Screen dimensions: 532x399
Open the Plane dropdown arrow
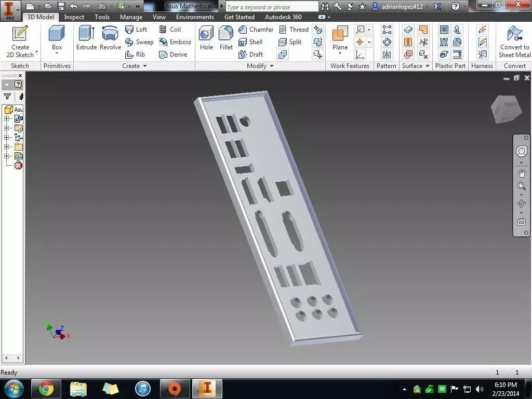pos(340,54)
